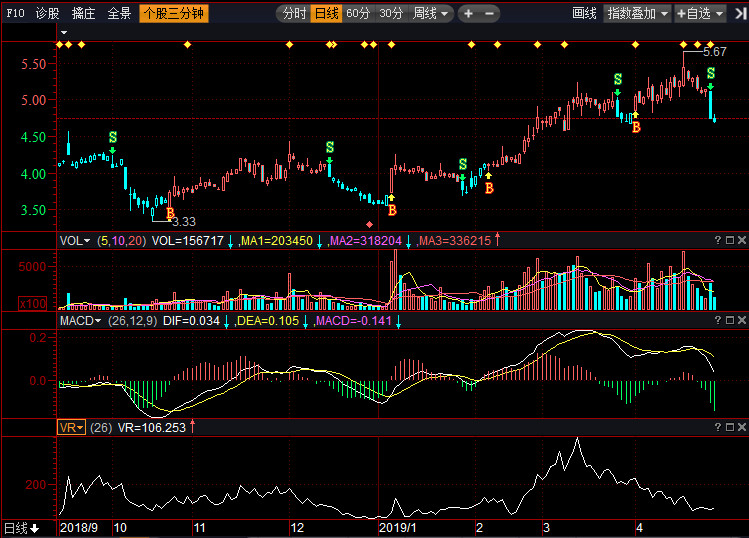Screen dimensions: 749x538
Task: Open help for the VOL indicator panel
Action: [717, 241]
